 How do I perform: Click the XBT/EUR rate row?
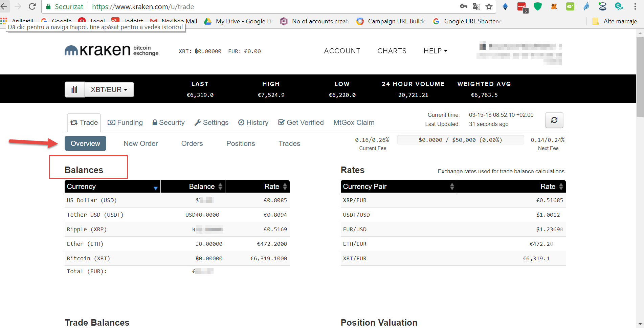tap(453, 258)
